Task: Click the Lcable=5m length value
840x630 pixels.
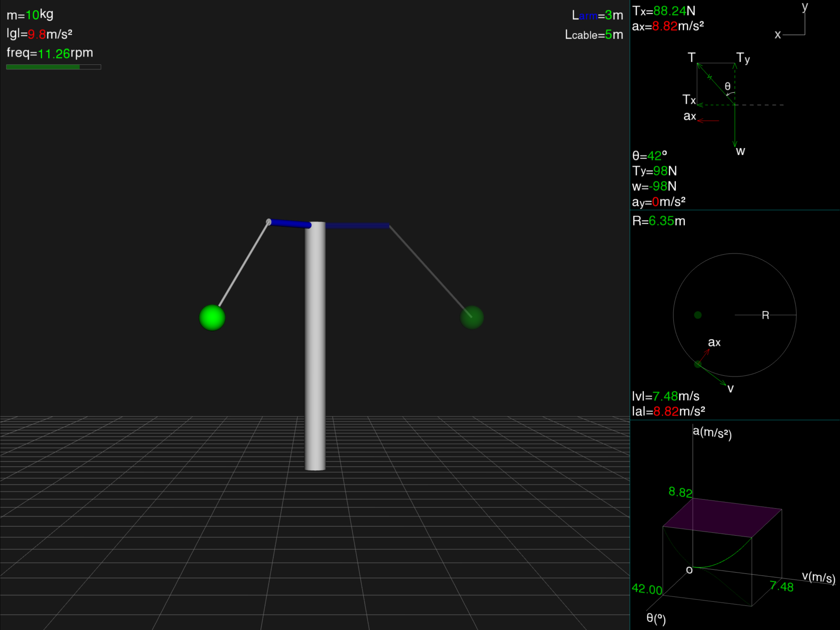Action: click(608, 34)
